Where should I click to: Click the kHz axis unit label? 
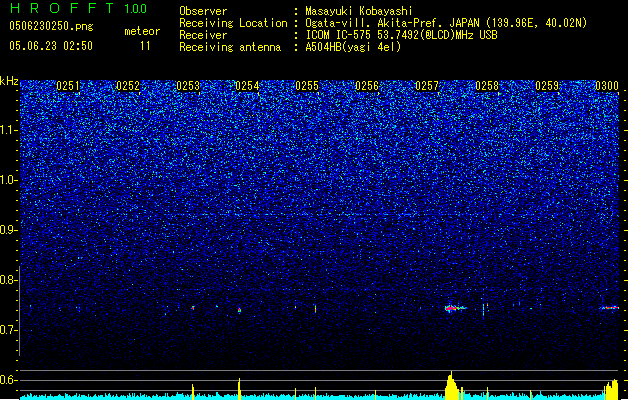tap(9, 81)
